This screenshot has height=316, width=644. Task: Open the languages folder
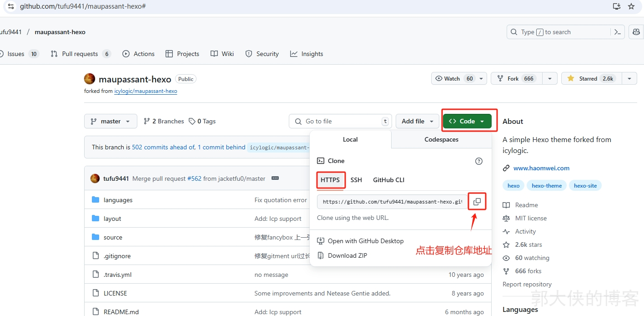tap(118, 200)
